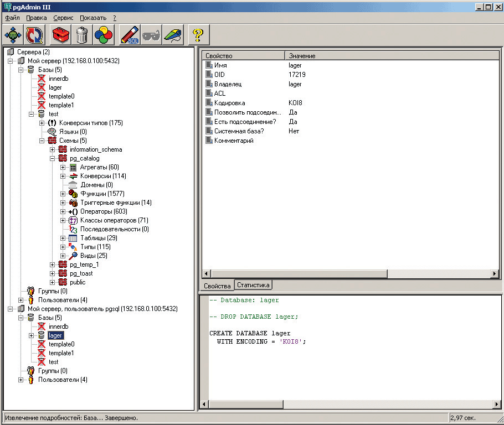Select the Владелец property row
This screenshot has width=504, height=425.
351,84
